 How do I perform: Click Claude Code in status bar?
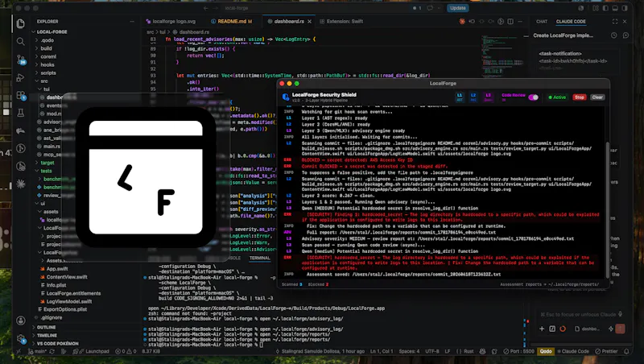click(x=572, y=351)
